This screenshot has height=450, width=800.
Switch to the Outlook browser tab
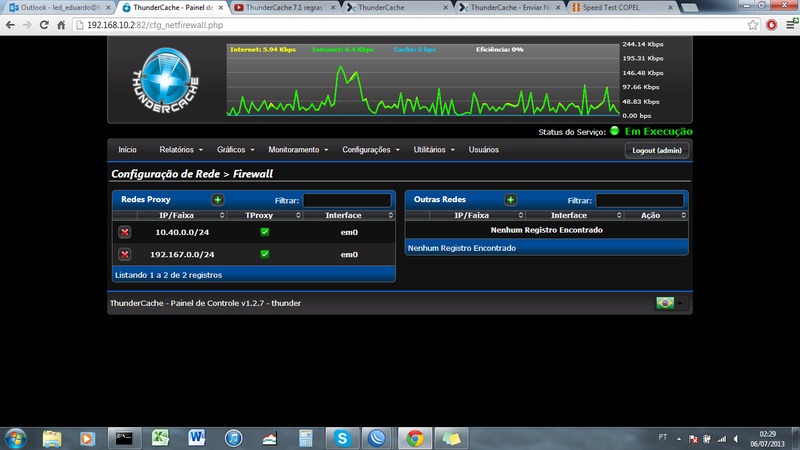click(60, 8)
